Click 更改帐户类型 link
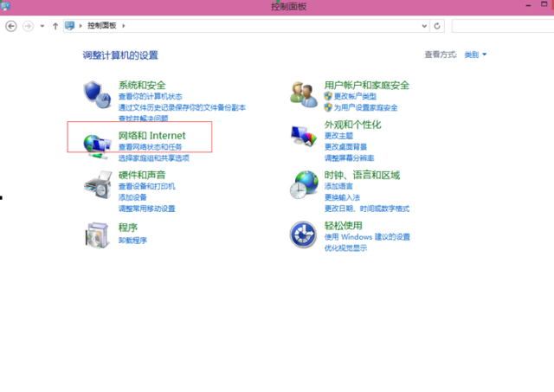554x392 pixels. (x=355, y=96)
